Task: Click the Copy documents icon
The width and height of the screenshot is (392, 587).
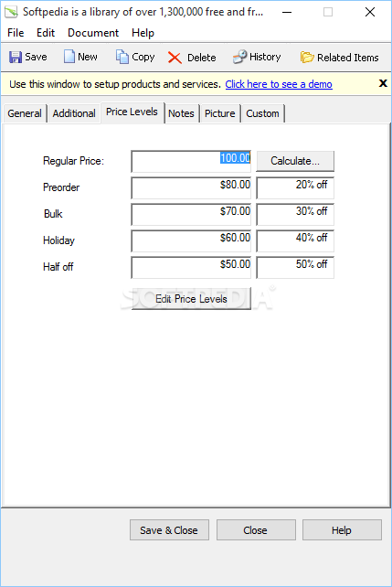Action: click(x=122, y=57)
